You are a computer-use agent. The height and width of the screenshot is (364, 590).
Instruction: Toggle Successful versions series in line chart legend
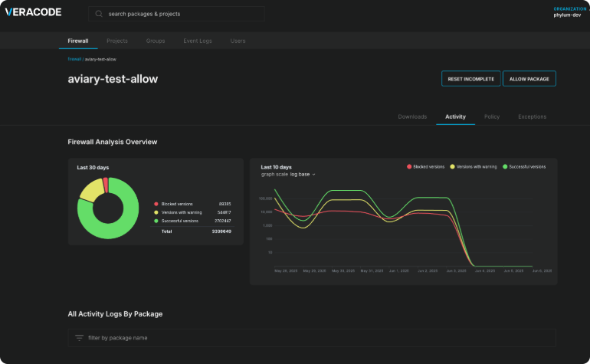click(x=525, y=166)
